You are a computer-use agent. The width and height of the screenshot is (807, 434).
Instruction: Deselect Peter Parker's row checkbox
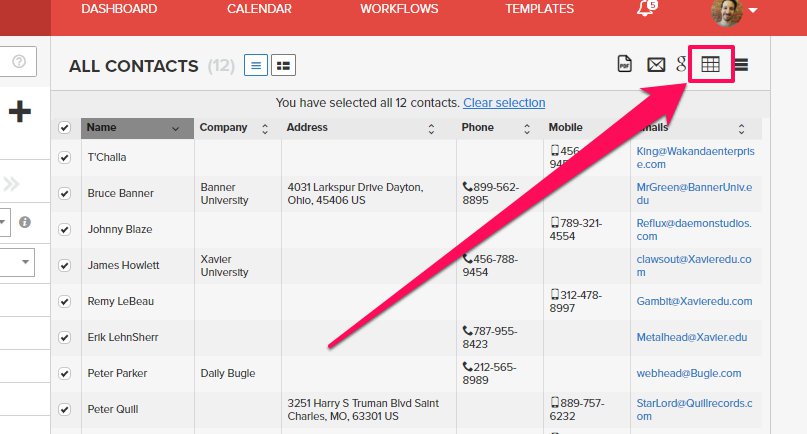(64, 373)
